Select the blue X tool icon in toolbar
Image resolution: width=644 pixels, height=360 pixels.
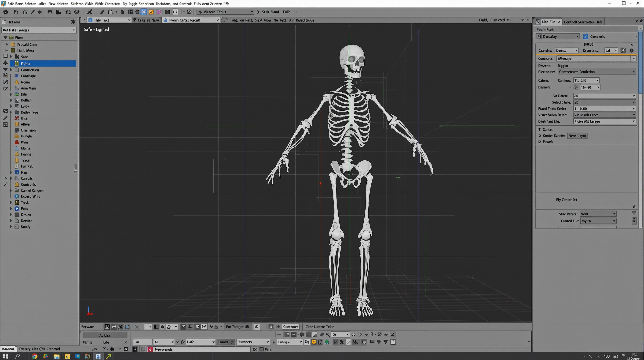tap(144, 12)
